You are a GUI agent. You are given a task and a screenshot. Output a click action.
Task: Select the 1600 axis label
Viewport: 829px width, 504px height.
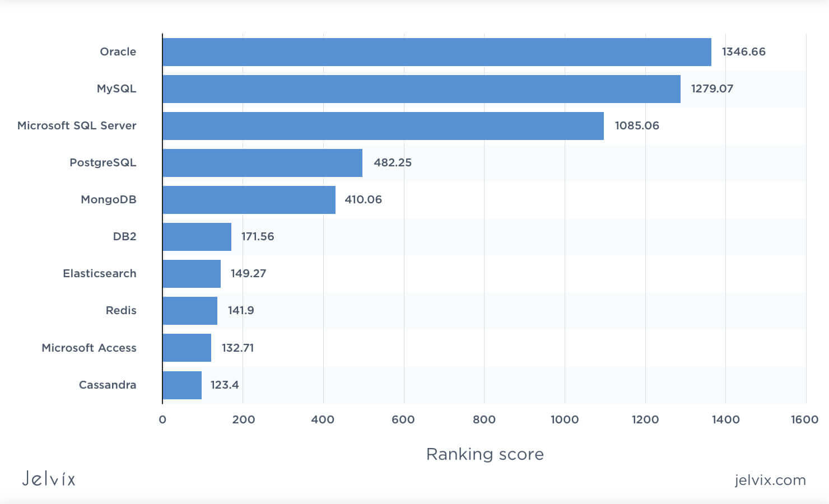coord(803,418)
